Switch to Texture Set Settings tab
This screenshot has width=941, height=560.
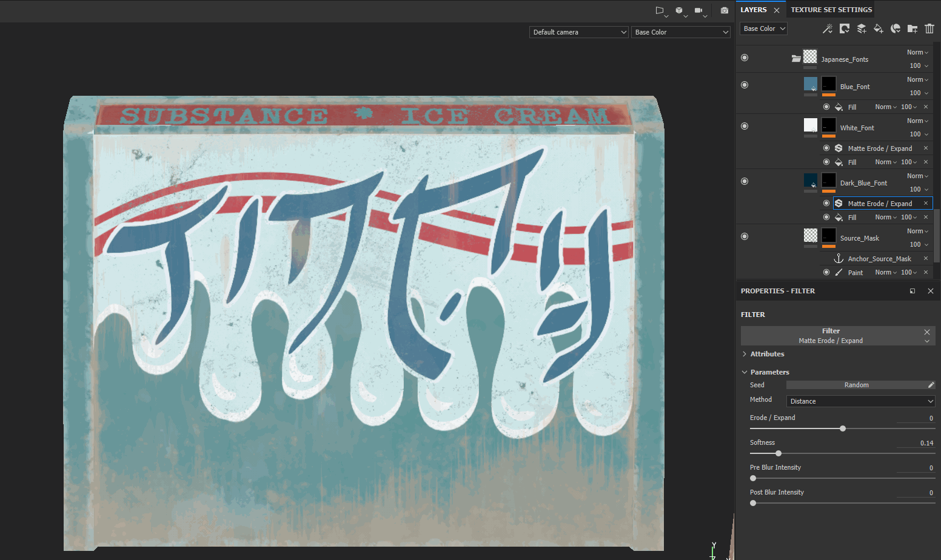(831, 10)
